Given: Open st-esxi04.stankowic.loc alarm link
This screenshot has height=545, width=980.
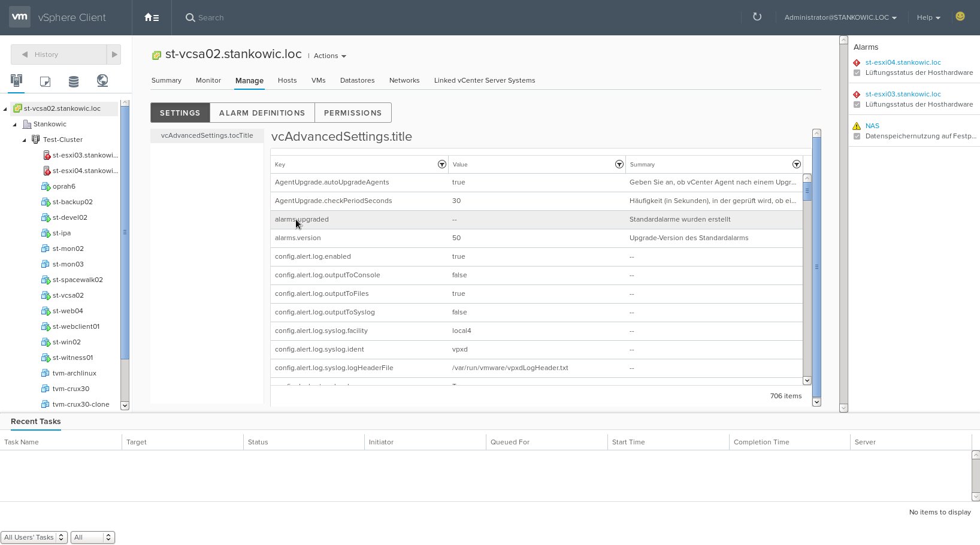Looking at the screenshot, I should click(x=903, y=62).
